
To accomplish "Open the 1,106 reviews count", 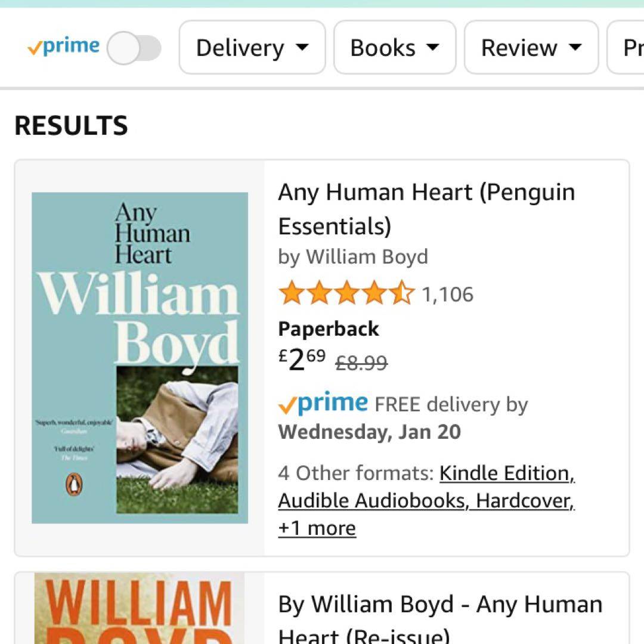I will point(447,295).
